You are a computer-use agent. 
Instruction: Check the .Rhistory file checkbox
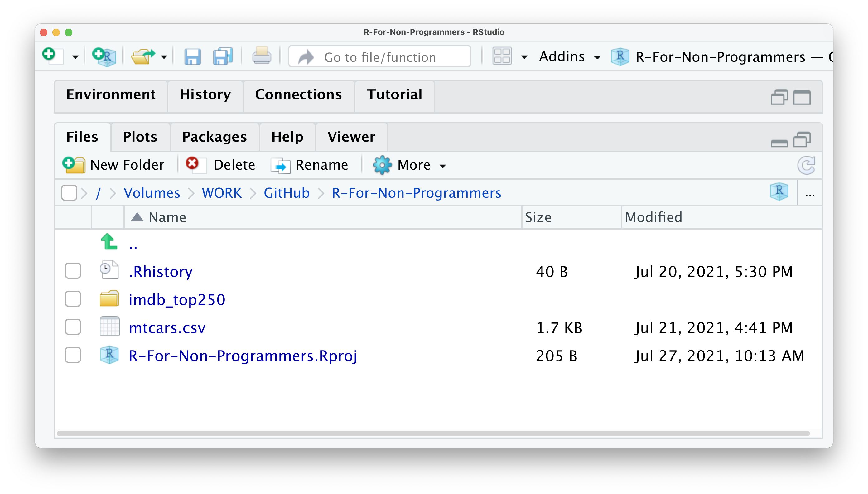[73, 271]
